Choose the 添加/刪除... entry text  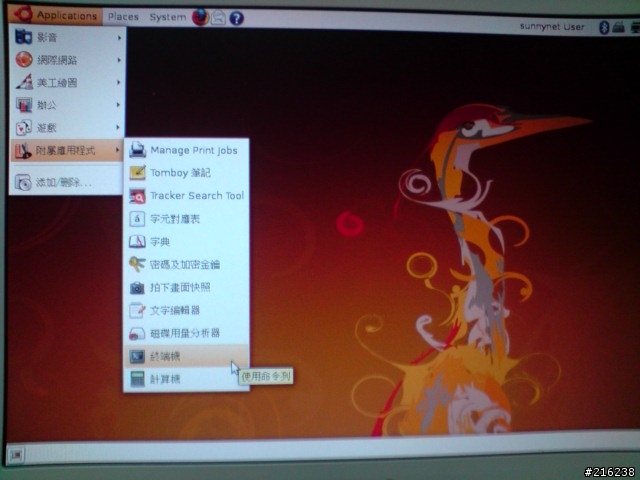click(x=64, y=182)
